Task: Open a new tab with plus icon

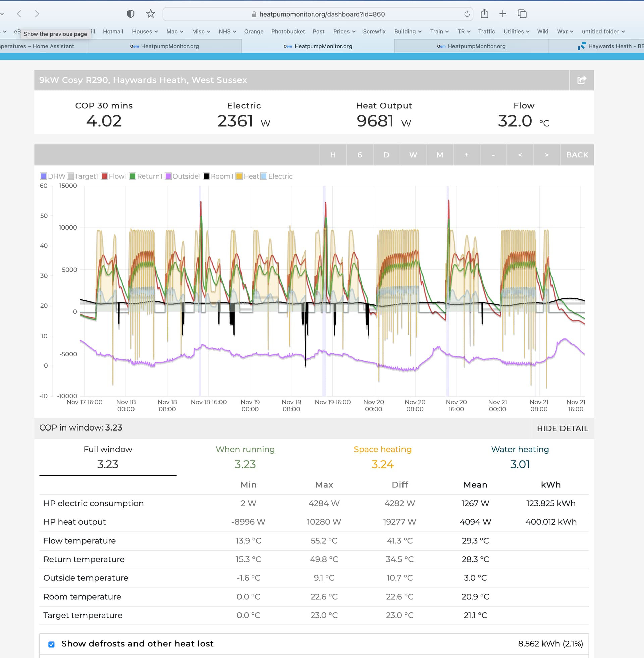Action: tap(502, 14)
